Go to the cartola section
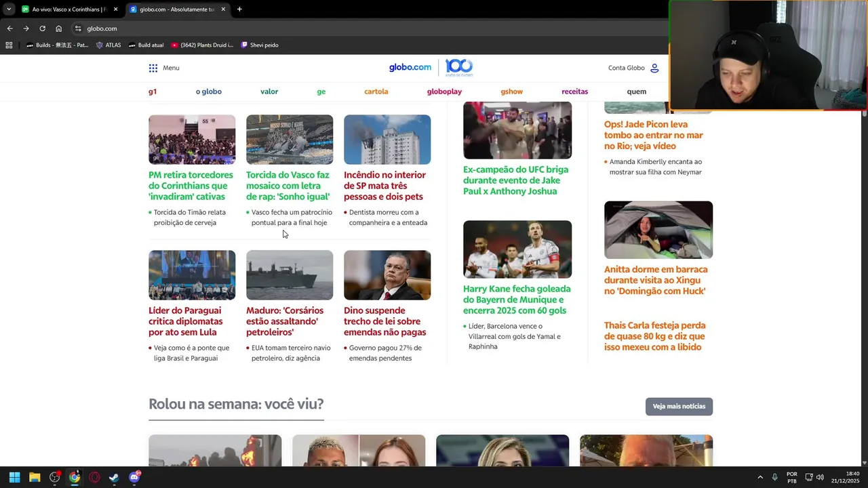This screenshot has width=868, height=488. click(376, 91)
